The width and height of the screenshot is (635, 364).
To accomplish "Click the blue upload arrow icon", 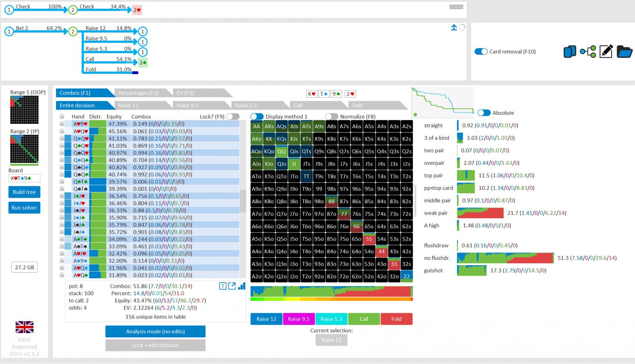I will [x=454, y=27].
